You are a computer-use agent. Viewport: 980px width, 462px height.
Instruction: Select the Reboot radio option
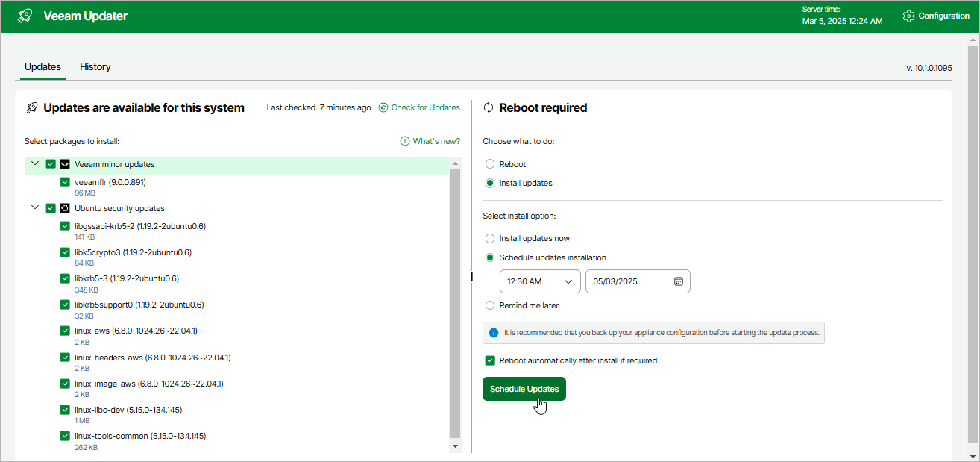(x=490, y=164)
